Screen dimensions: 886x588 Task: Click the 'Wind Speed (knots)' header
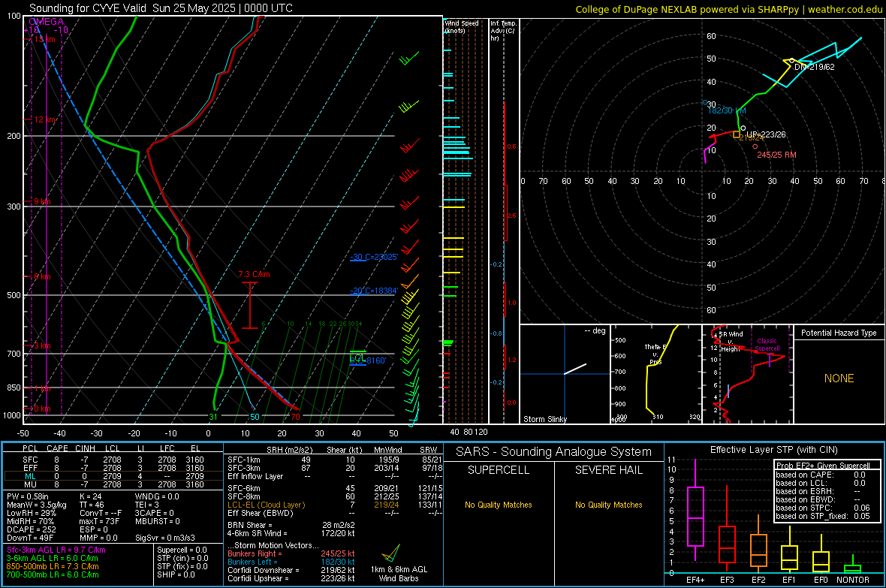(461, 26)
